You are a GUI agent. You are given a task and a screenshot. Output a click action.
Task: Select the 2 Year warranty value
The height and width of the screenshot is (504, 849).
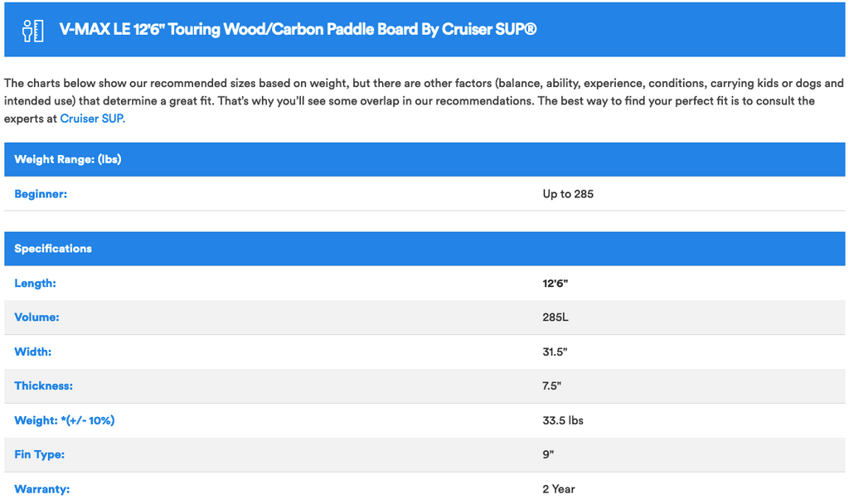point(559,489)
